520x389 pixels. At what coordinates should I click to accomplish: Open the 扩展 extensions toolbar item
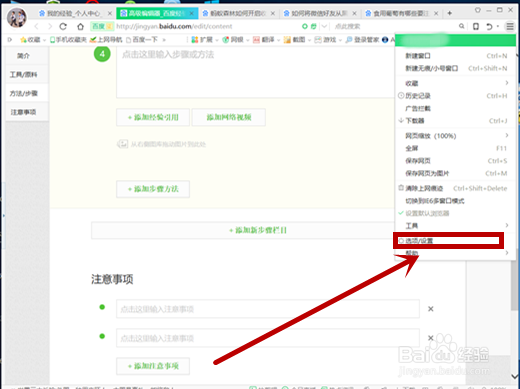click(202, 40)
